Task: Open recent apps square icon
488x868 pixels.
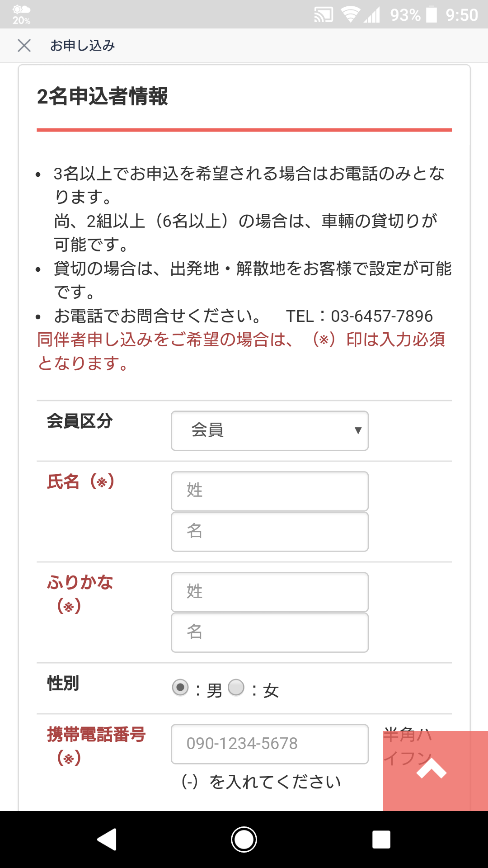Action: click(381, 840)
